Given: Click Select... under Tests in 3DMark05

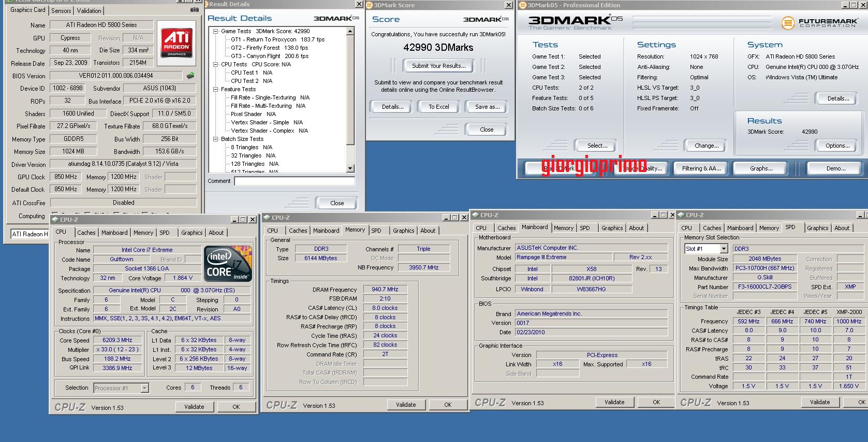Looking at the screenshot, I should click(x=597, y=146).
